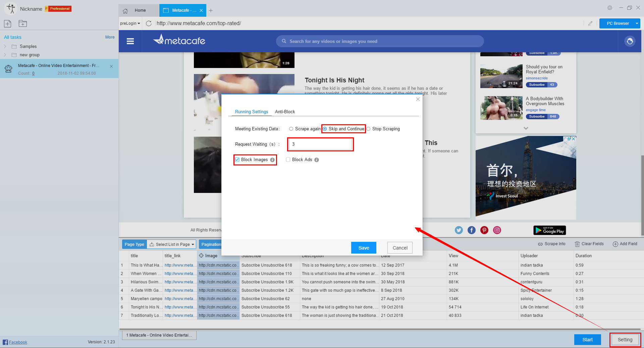Click the new task icon in sidebar
Viewport: 644px width, 348px height.
coord(8,23)
